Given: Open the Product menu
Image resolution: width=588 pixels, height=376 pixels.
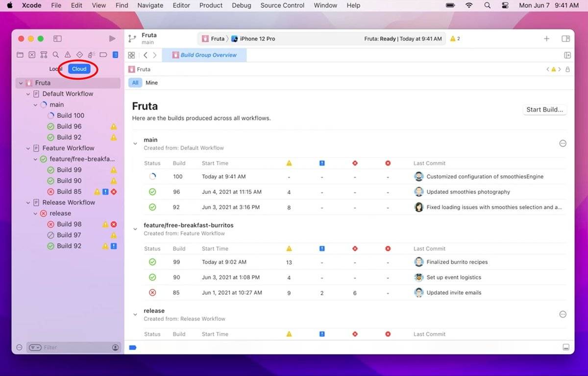Looking at the screenshot, I should coord(211,5).
